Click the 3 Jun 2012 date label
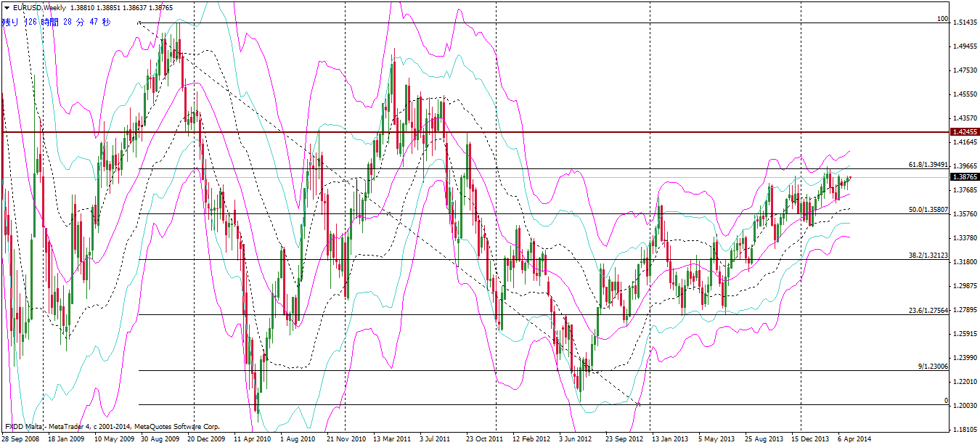The image size is (980, 445). click(576, 439)
